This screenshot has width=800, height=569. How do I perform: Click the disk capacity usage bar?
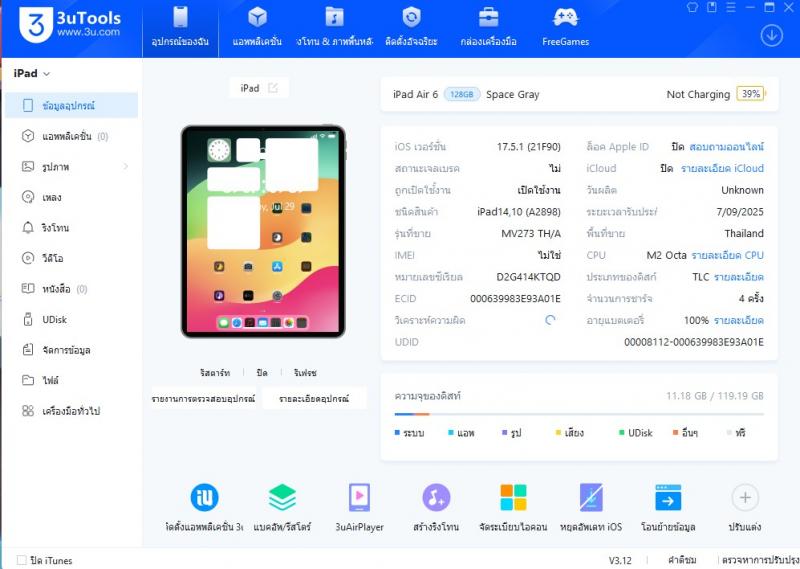point(579,414)
